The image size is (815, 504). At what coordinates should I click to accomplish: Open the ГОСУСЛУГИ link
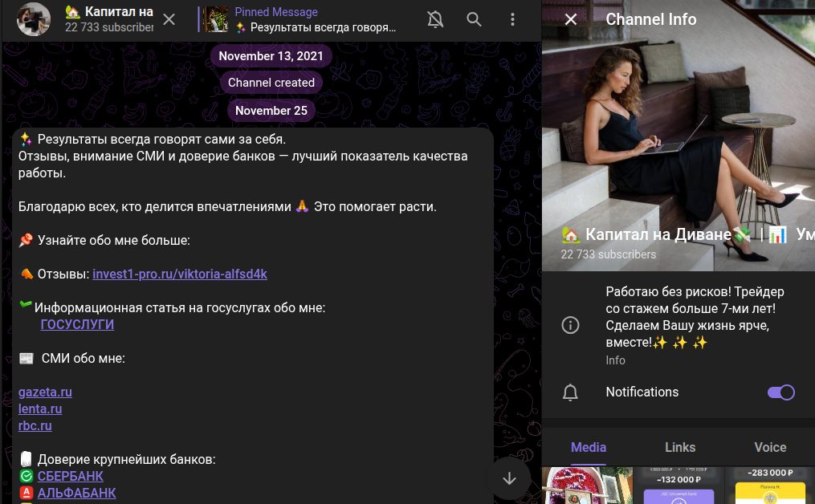[77, 325]
